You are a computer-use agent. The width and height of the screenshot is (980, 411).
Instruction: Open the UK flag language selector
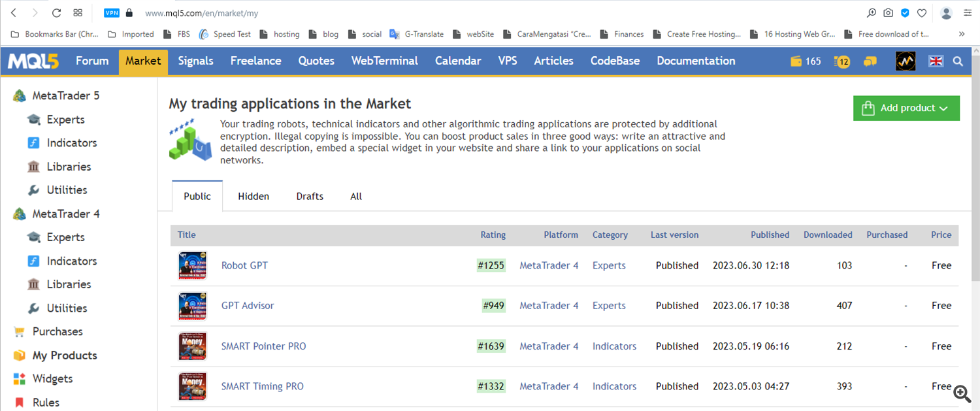936,61
